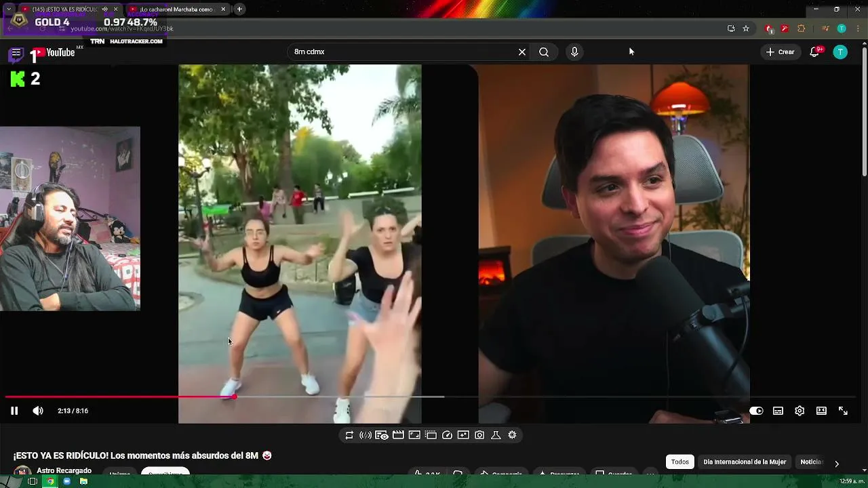Viewport: 868px width, 488px height.
Task: Mute the video volume
Action: click(38, 411)
